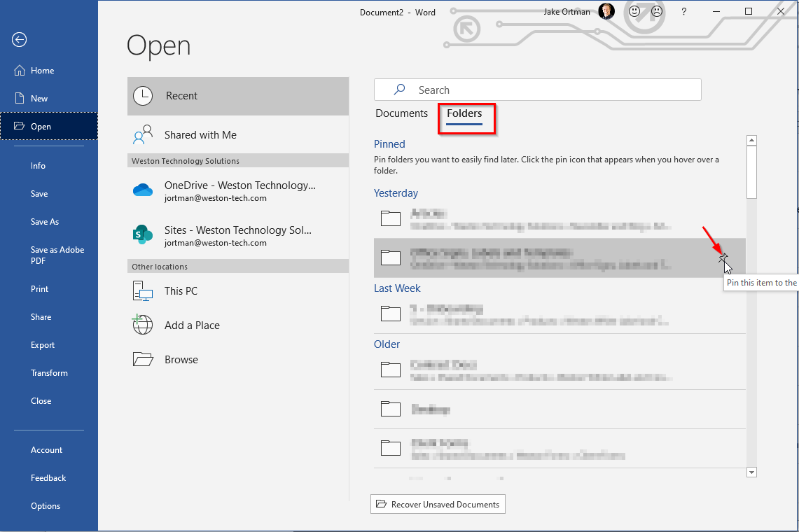Open the third folder under Older
799x532 pixels.
tap(560, 449)
